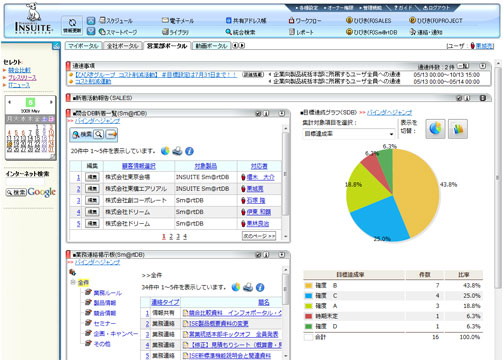Collapse the 問合DB新着一覧 panel
This screenshot has width=503, height=361.
point(282,113)
